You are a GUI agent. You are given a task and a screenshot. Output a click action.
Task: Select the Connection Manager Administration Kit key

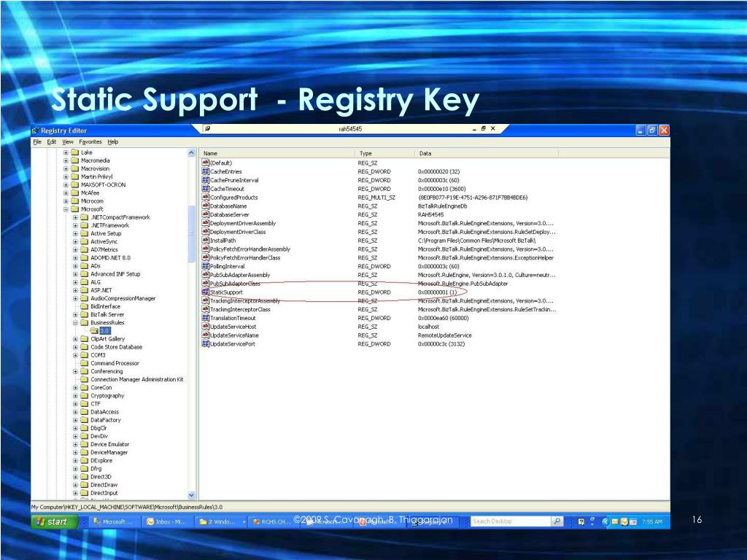point(136,379)
